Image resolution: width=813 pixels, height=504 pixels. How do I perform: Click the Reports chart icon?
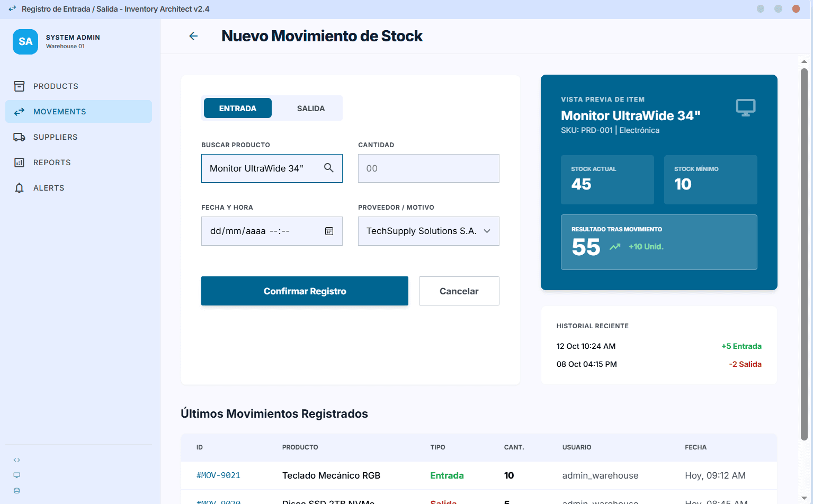pyautogui.click(x=19, y=163)
